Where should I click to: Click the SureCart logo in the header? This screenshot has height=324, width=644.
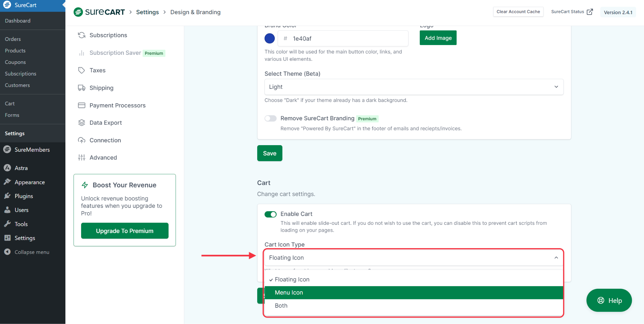point(99,12)
